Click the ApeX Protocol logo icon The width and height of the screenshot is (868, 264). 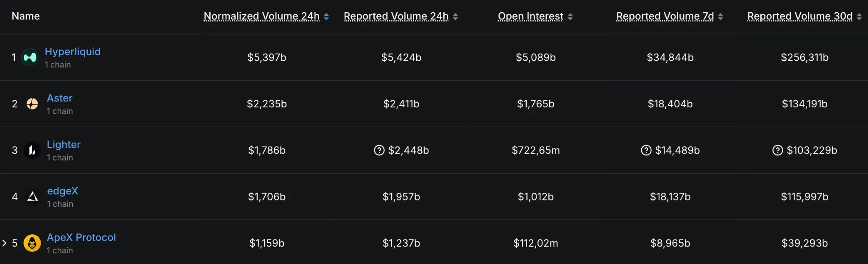[x=32, y=243]
